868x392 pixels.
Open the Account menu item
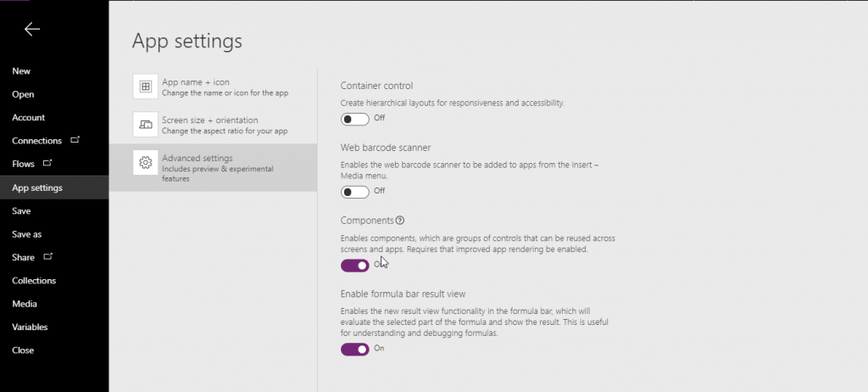pyautogui.click(x=29, y=118)
